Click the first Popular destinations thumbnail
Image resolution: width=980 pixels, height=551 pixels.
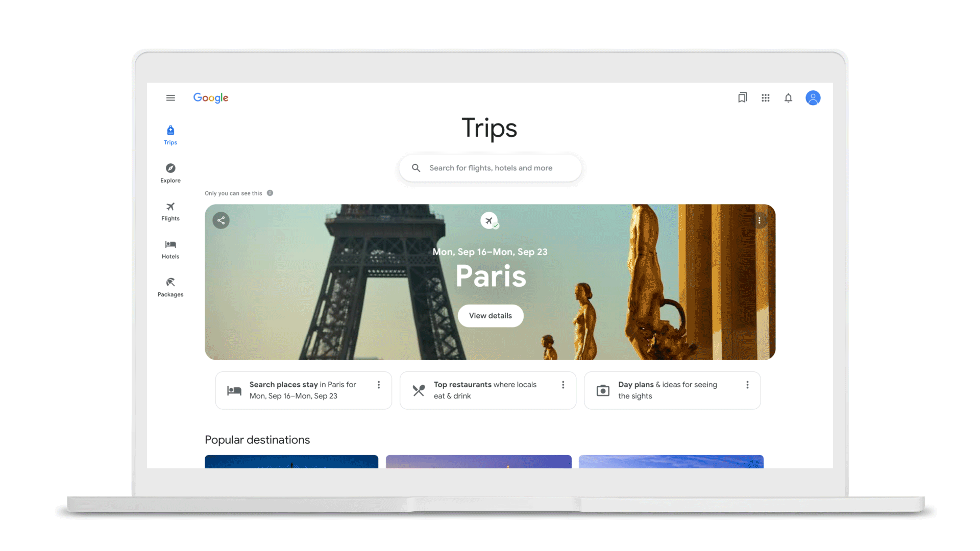(291, 462)
